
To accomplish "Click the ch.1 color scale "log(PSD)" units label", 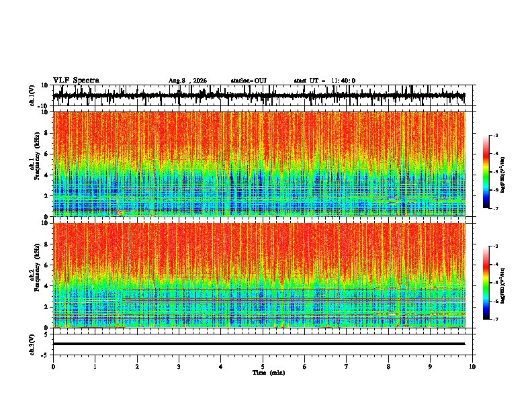I will point(503,175).
